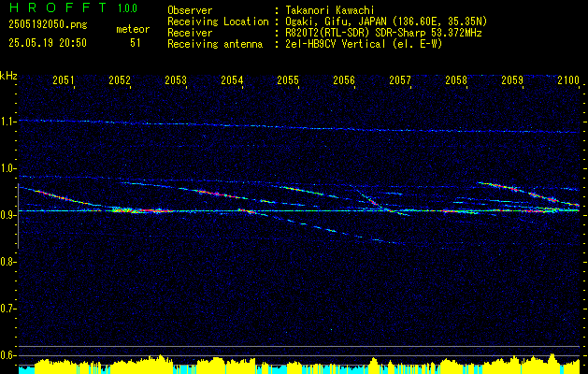The width and height of the screenshot is (588, 374).
Task: Select the name Takanori Kawachi
Action: (330, 10)
